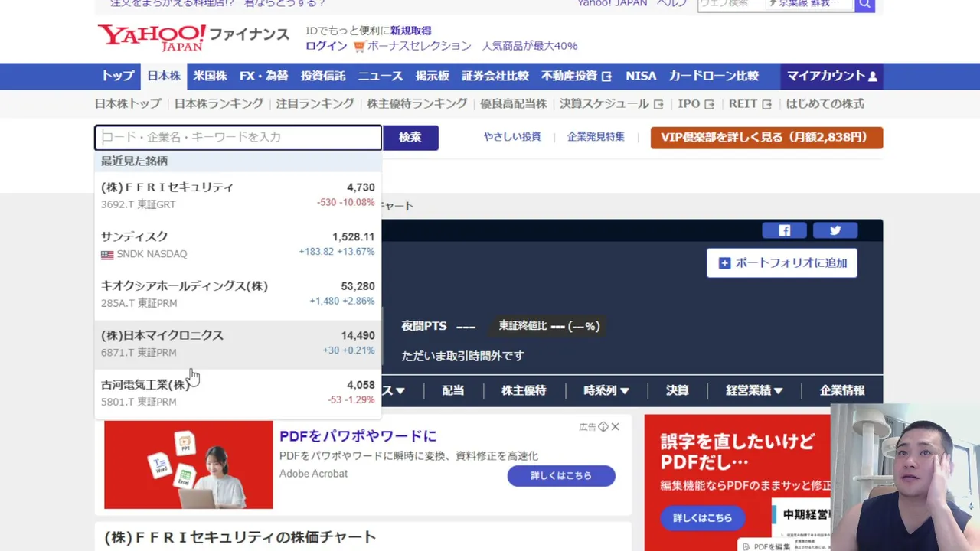Click the 検索 search button
The image size is (980, 551).
(x=410, y=137)
